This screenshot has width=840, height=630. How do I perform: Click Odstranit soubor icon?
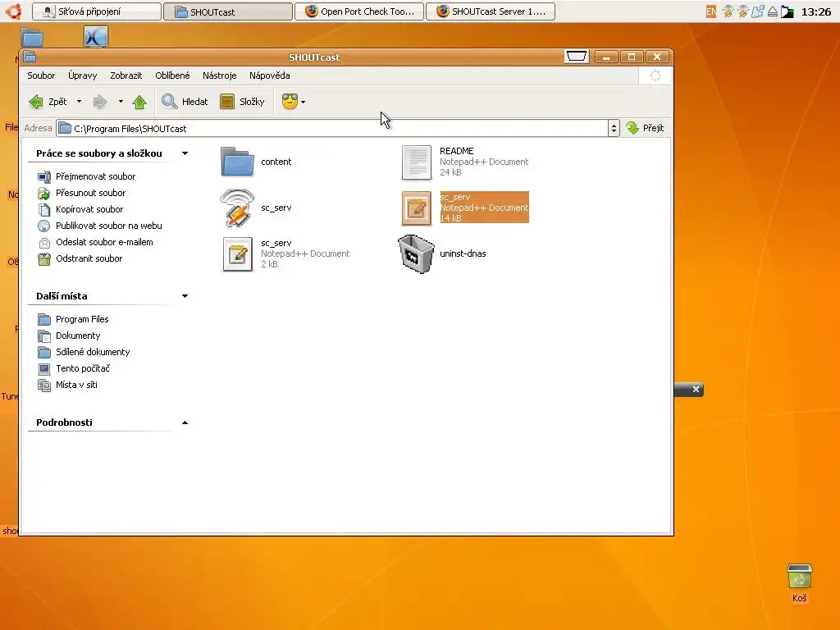44,259
